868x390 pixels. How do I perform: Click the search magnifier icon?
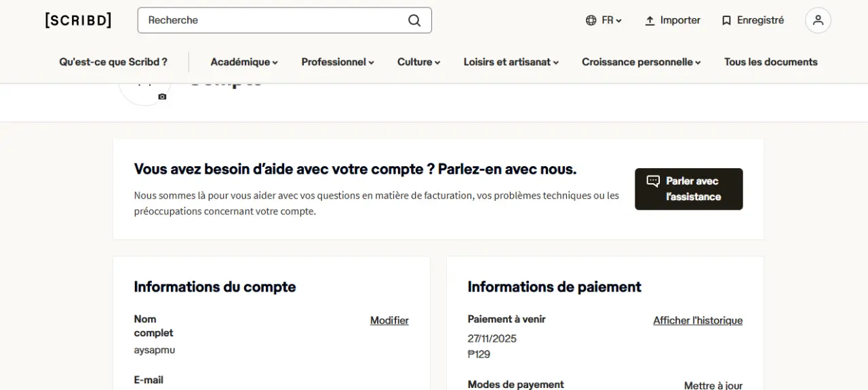[x=414, y=20]
